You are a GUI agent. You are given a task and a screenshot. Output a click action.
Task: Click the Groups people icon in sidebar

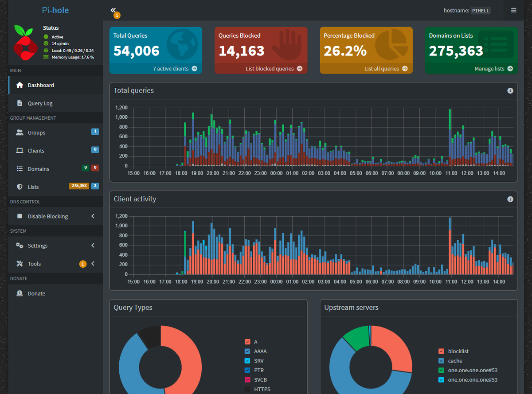[20, 133]
